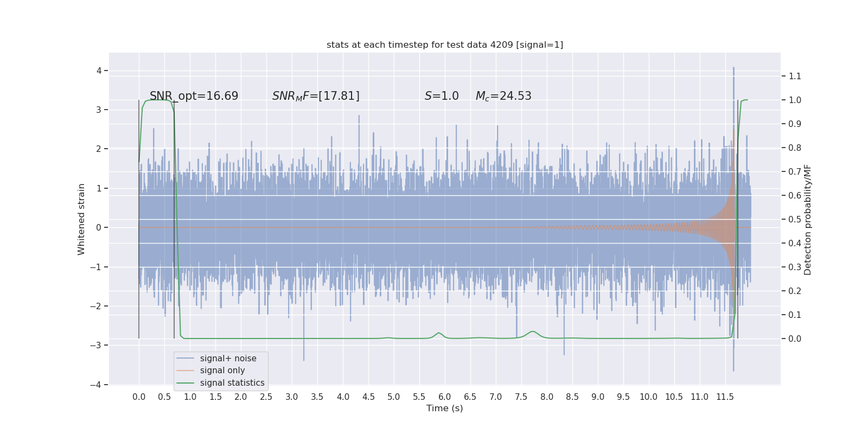
Task: Click the 'Whitened strain' y-axis label
Action: point(81,219)
